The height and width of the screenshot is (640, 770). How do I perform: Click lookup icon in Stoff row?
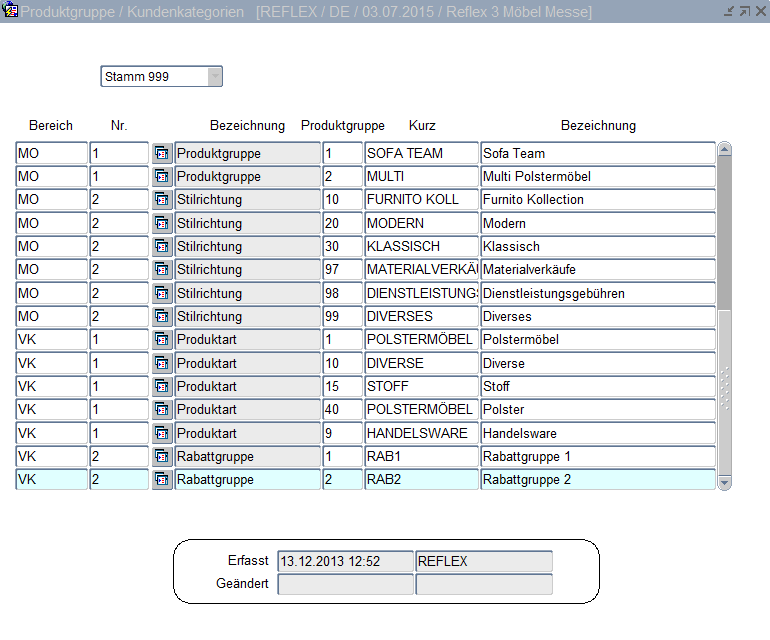click(x=162, y=386)
